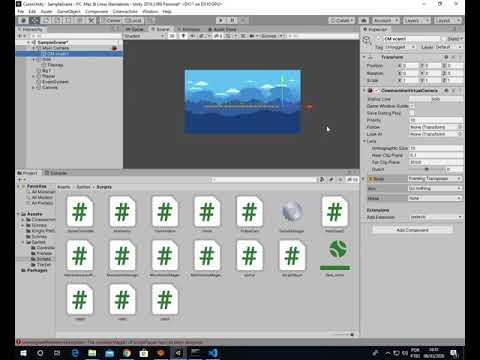Click the Solo button under Status Live
Image resolution: width=480 pixels, height=360 pixels.
click(436, 99)
